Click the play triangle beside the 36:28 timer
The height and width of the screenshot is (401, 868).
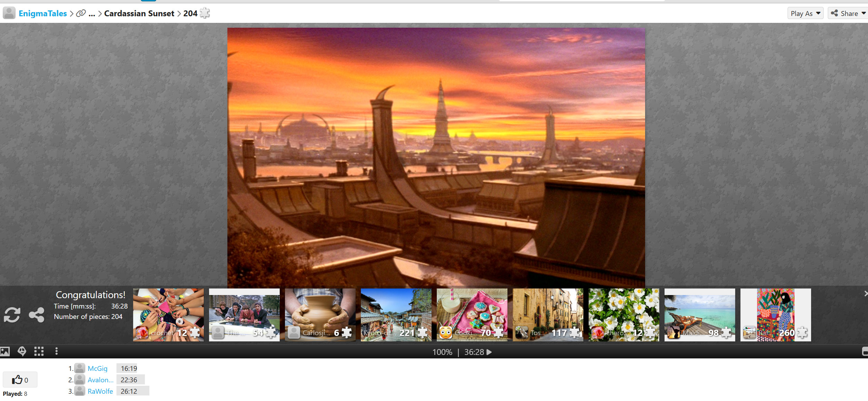click(x=489, y=352)
